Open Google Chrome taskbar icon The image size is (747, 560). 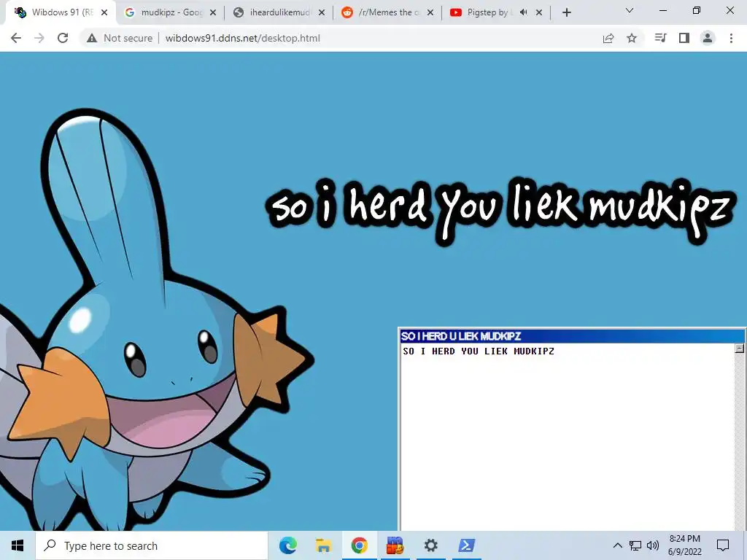[359, 545]
